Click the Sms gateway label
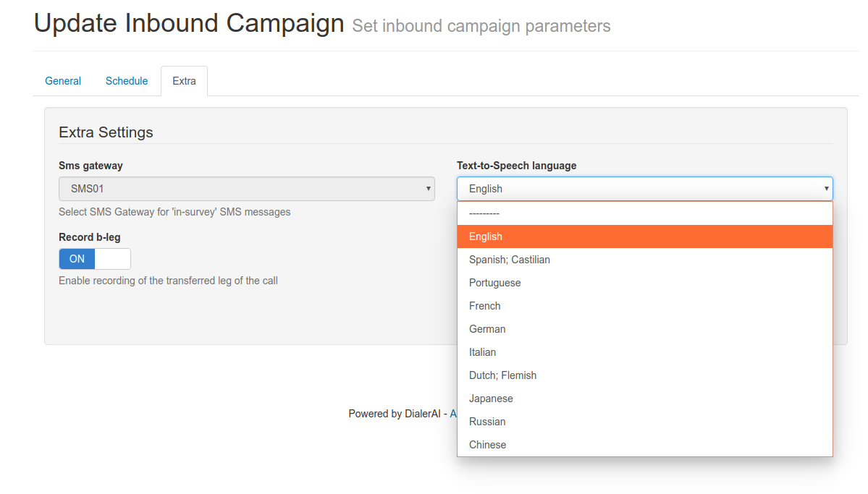This screenshot has width=868, height=494. (90, 166)
